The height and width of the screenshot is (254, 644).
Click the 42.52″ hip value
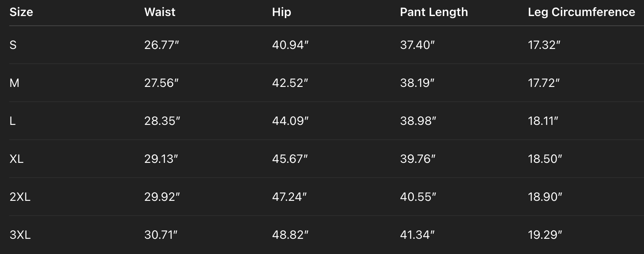pyautogui.click(x=290, y=83)
